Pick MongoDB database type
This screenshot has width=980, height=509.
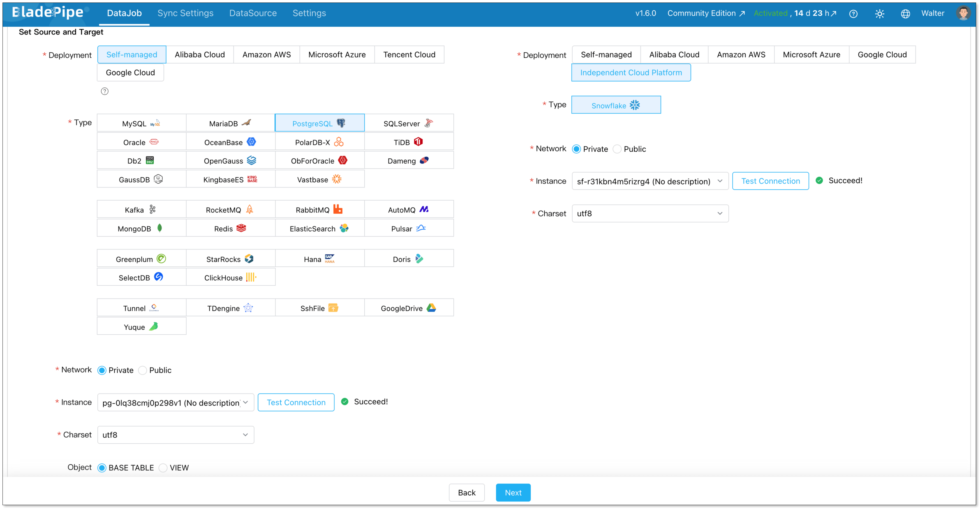pyautogui.click(x=142, y=228)
